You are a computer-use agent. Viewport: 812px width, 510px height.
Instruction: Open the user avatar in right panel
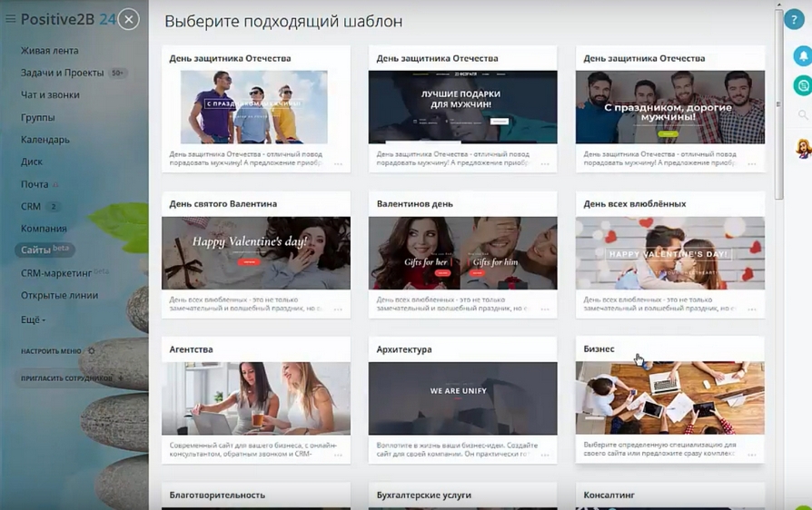pyautogui.click(x=804, y=149)
